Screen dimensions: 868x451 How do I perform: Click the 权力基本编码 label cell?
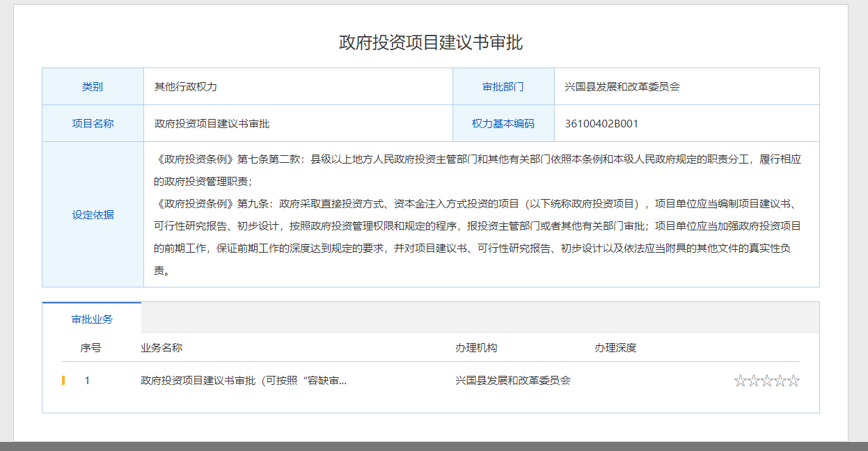[x=503, y=124]
